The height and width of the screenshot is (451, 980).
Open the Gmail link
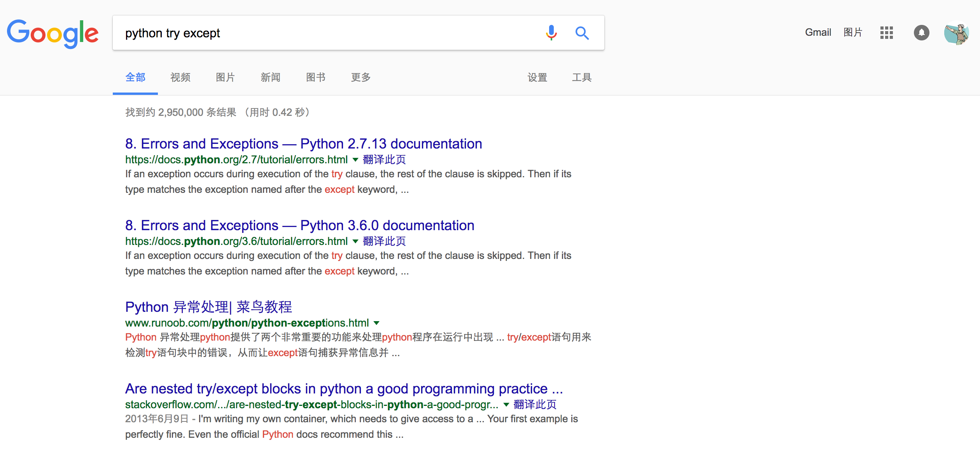pos(817,33)
